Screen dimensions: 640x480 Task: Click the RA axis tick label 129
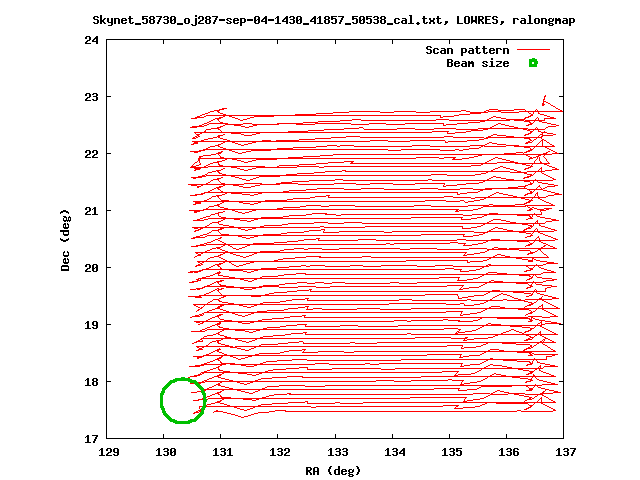109,452
